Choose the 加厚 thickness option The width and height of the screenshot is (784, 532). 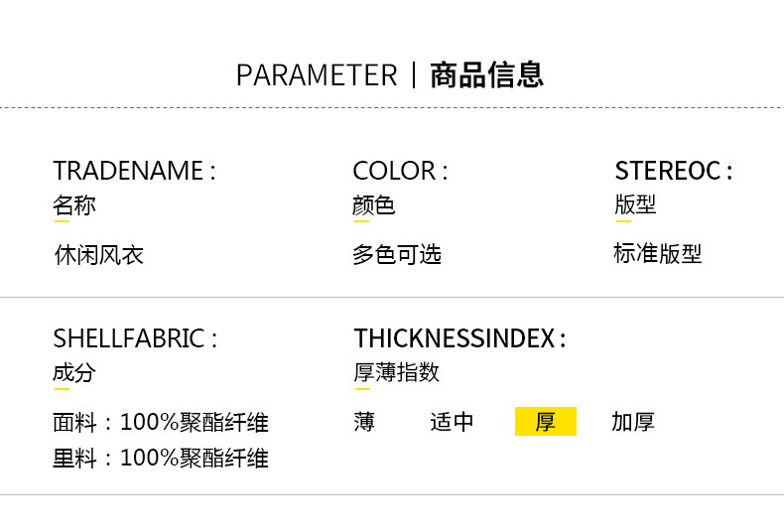633,422
